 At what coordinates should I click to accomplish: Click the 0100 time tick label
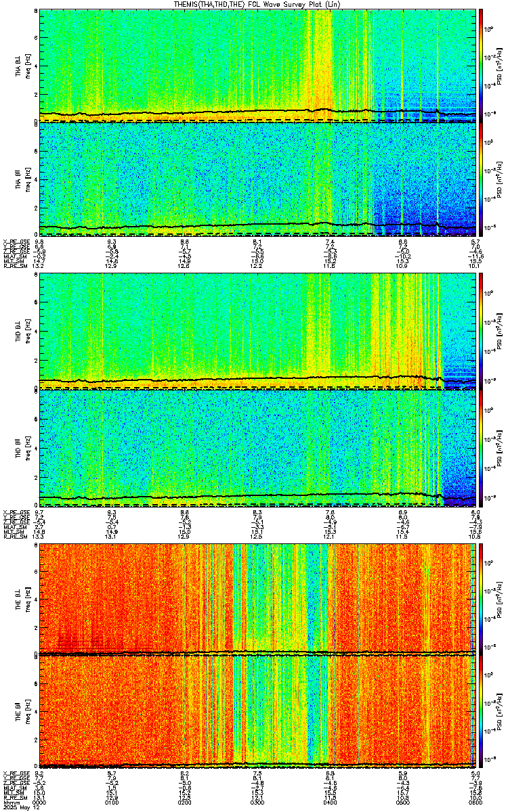click(x=112, y=802)
